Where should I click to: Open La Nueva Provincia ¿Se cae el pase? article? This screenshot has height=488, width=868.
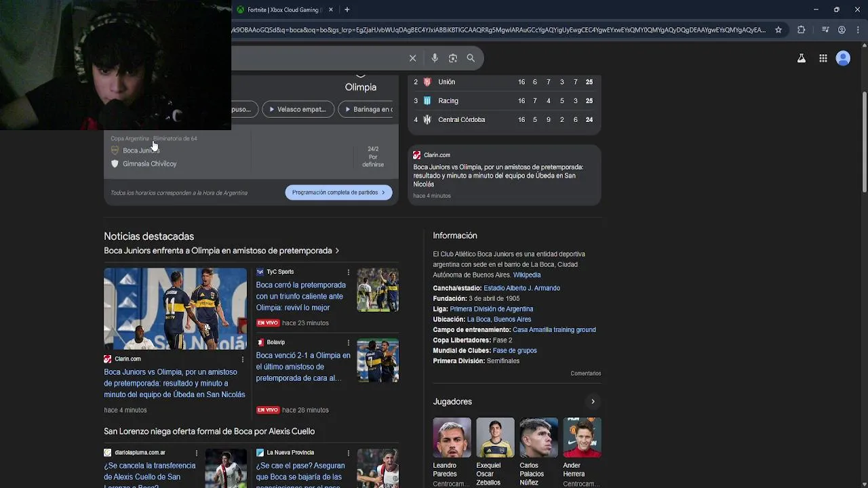(300, 474)
